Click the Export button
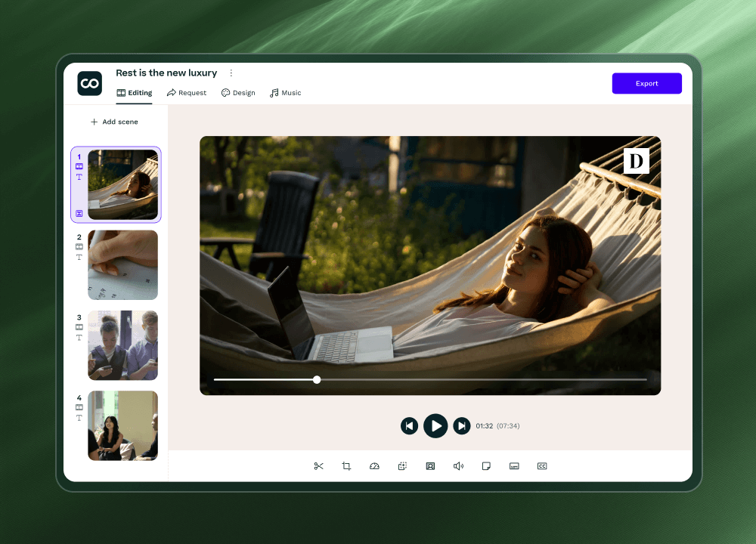The image size is (756, 544). 646,83
